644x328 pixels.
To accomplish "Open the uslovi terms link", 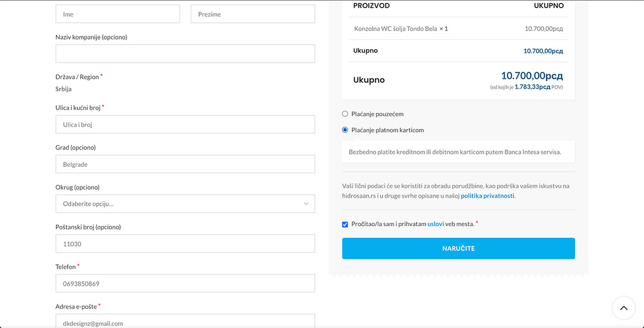I will (x=435, y=224).
